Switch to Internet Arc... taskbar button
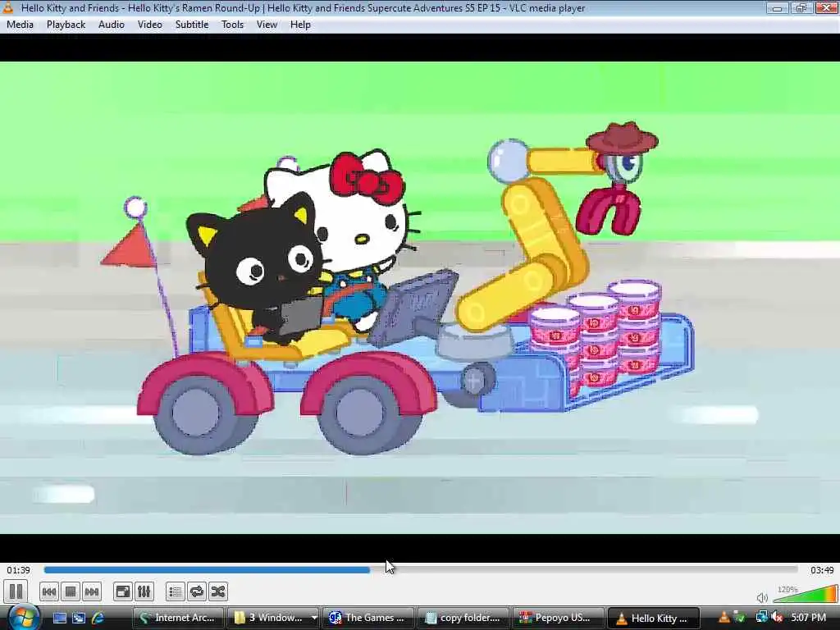The image size is (840, 630). pos(178,618)
